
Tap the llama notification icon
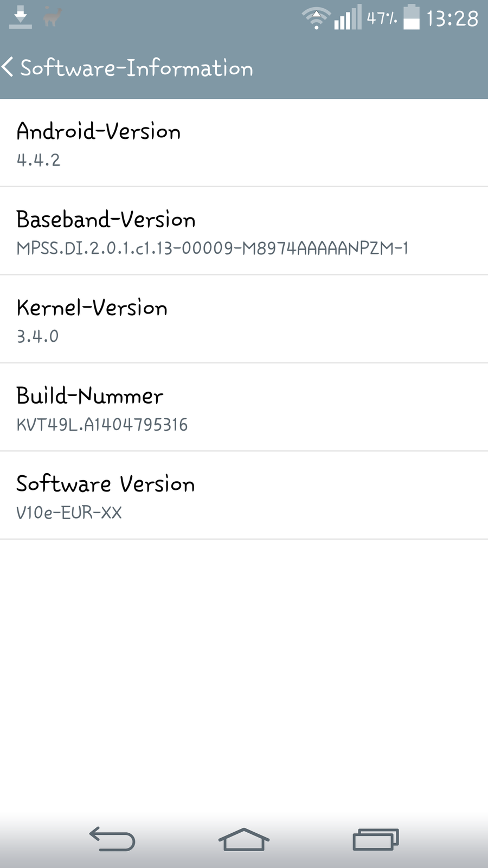53,17
